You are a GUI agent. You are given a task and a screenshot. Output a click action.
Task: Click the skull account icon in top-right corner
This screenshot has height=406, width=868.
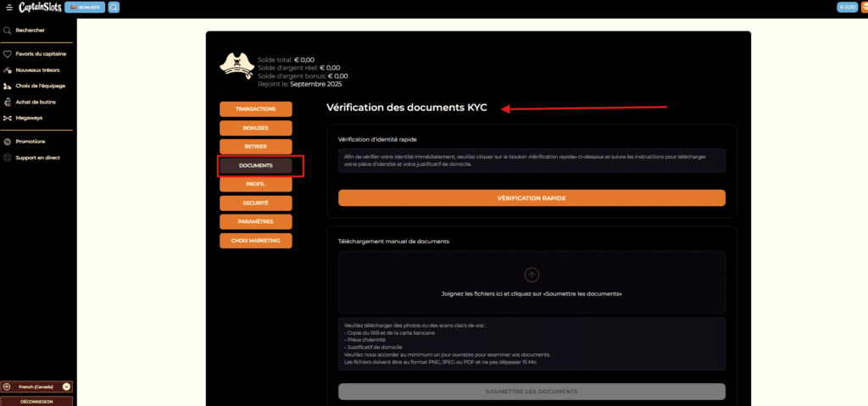click(864, 7)
